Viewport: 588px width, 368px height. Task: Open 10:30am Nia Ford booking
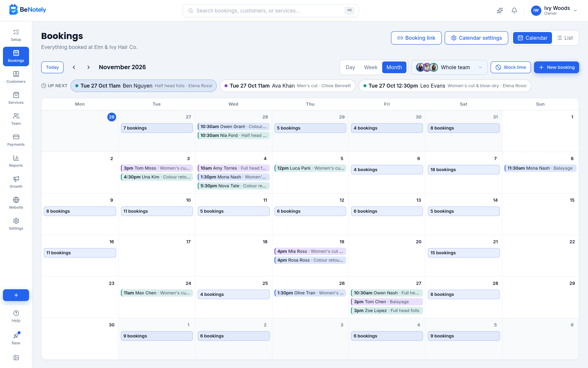coord(234,135)
